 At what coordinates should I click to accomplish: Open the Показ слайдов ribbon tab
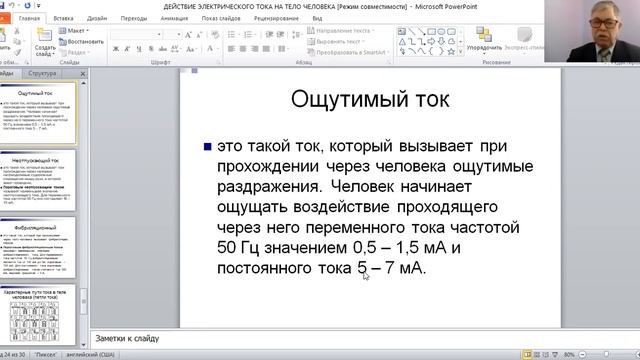(221, 18)
